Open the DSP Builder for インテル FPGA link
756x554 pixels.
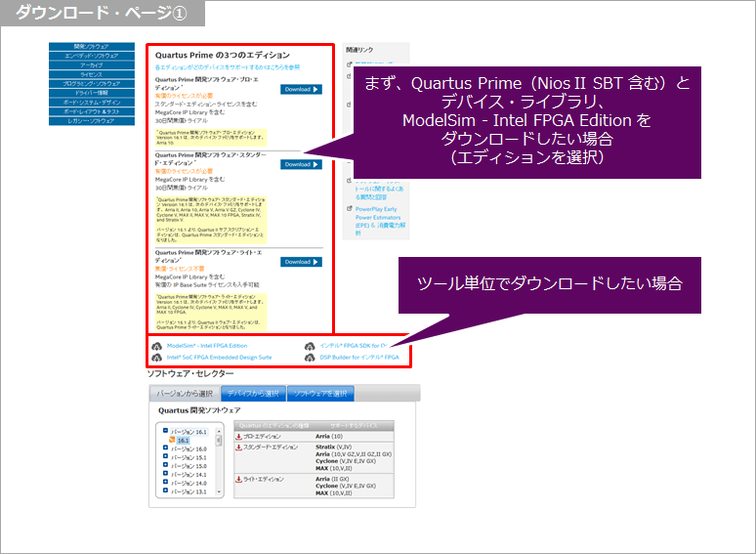359,358
